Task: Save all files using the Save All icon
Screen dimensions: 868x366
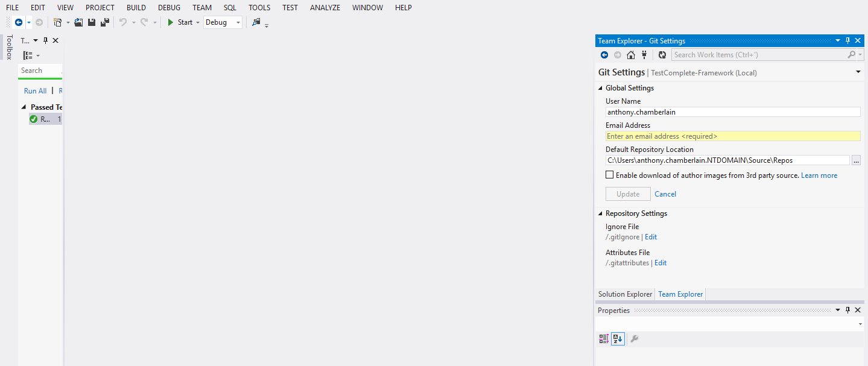Action: click(104, 22)
